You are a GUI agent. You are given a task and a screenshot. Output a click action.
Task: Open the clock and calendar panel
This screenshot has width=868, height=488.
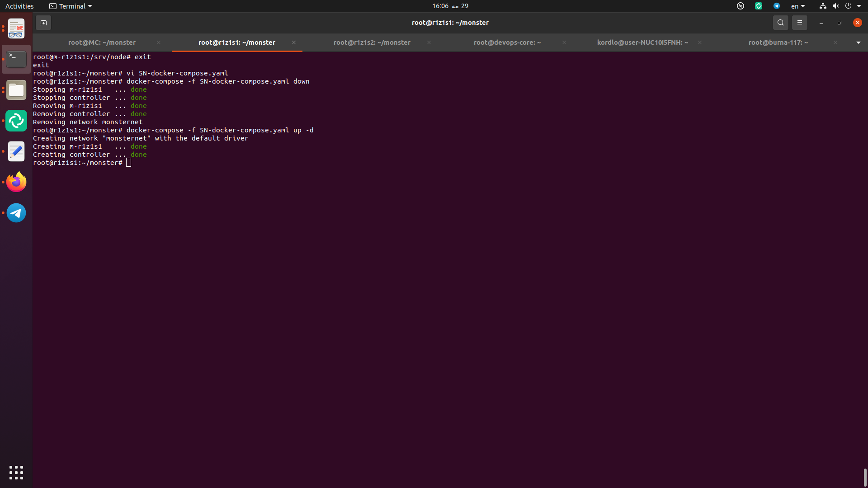pyautogui.click(x=450, y=6)
